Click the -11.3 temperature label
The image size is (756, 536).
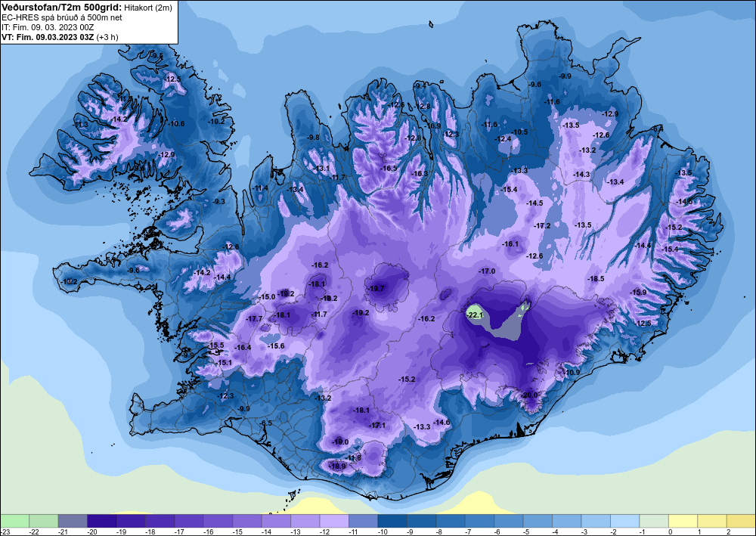81,125
